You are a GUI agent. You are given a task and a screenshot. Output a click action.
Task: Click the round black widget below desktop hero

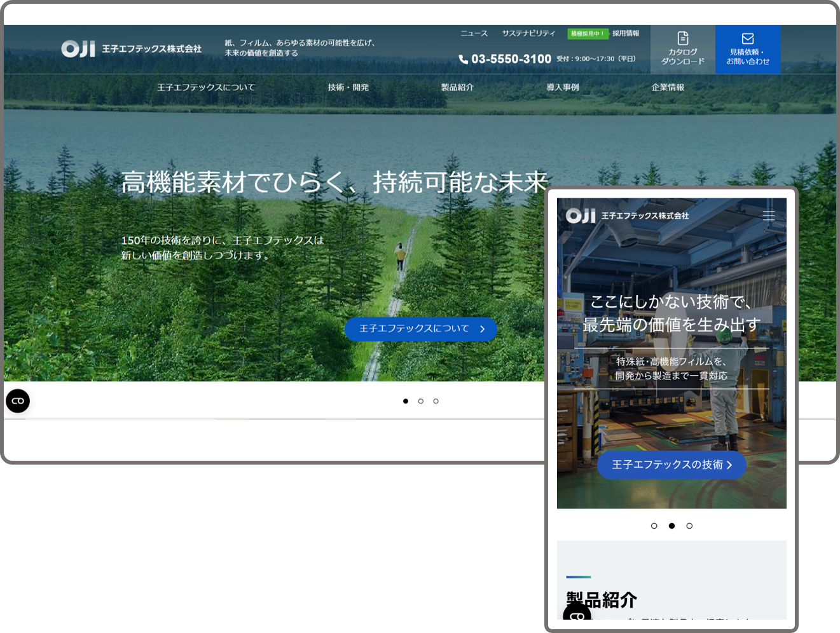tap(18, 401)
